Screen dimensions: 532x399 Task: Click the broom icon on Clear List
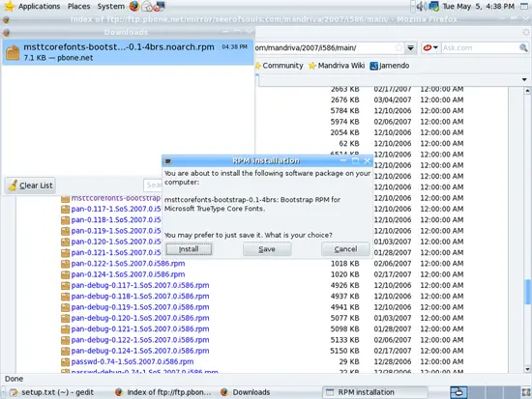click(x=13, y=185)
